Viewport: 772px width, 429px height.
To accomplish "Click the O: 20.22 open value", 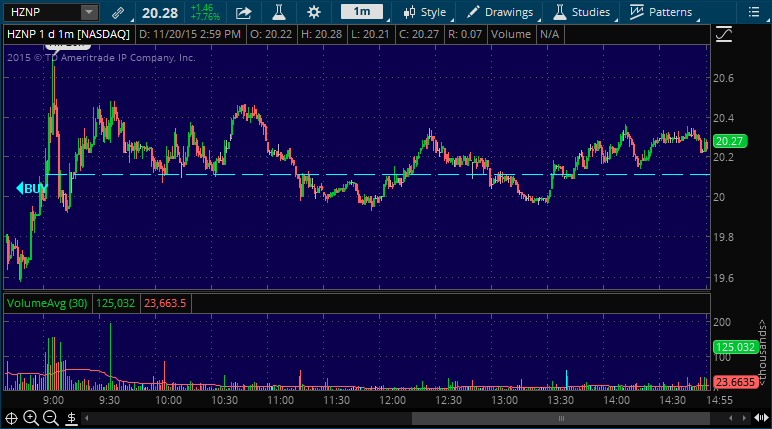I will click(x=271, y=34).
